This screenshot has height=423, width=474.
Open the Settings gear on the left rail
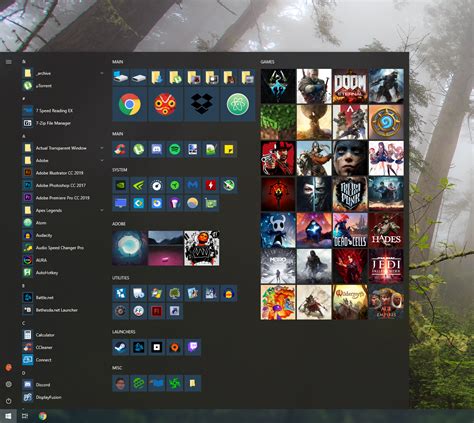point(9,384)
